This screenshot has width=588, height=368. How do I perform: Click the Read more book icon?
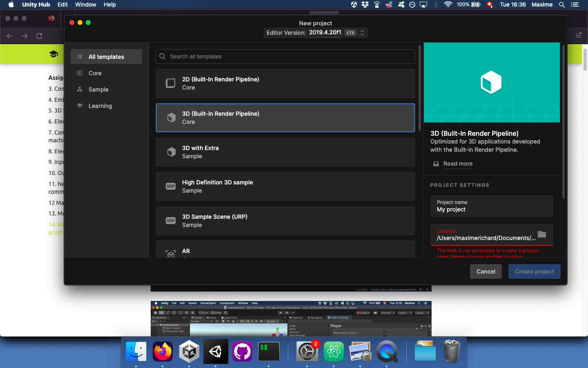[x=436, y=164]
